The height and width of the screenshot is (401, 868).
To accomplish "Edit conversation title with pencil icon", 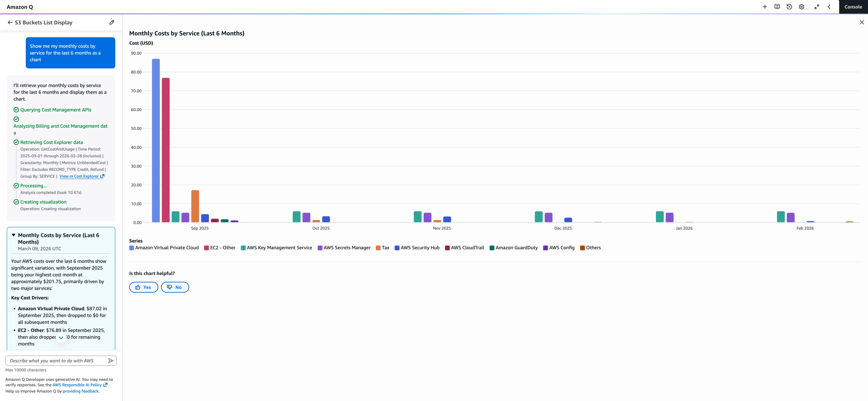I will pyautogui.click(x=112, y=23).
